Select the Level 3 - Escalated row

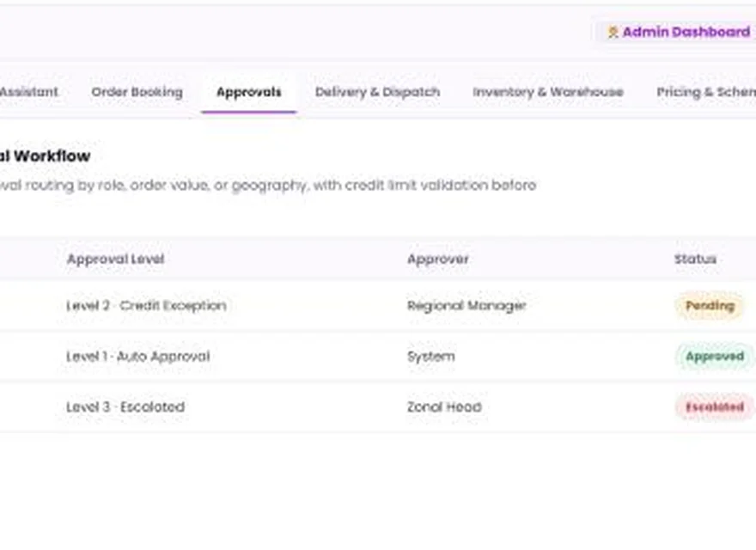tap(378, 407)
